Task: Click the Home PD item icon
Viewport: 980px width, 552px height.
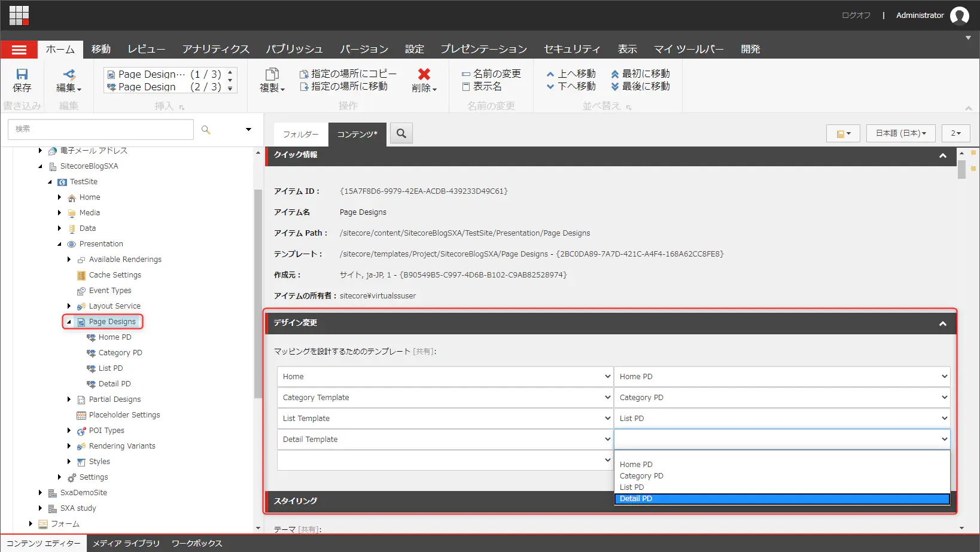Action: (x=91, y=337)
